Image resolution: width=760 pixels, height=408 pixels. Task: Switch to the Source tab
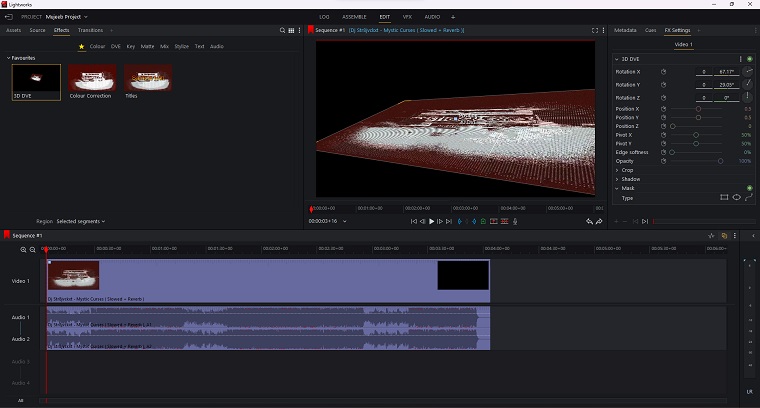pos(37,30)
